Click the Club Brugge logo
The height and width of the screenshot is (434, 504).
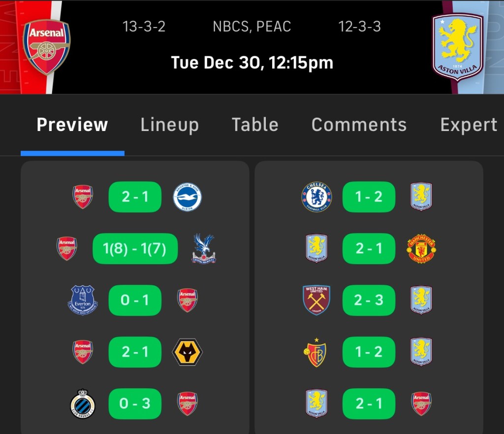[x=82, y=404]
